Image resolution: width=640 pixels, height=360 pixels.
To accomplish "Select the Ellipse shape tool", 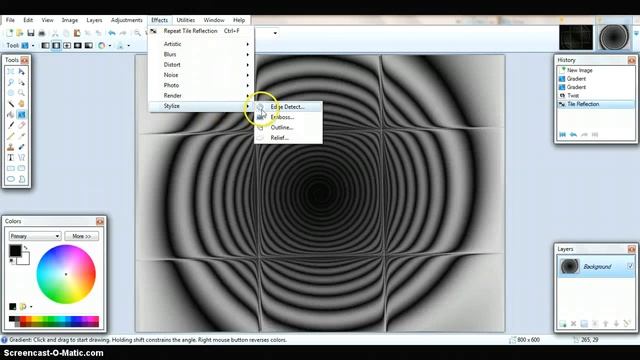I will [11, 179].
